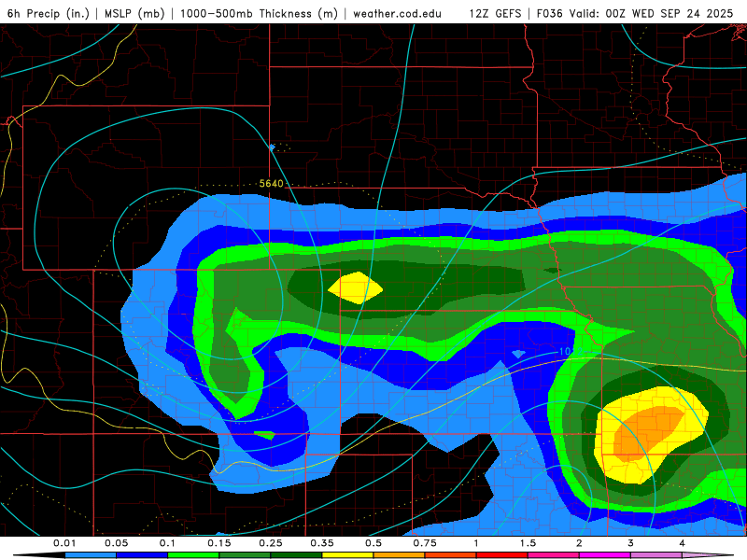Image resolution: width=747 pixels, height=560 pixels.
Task: Click the bright green 0.1 legend swatch
Action: click(193, 555)
